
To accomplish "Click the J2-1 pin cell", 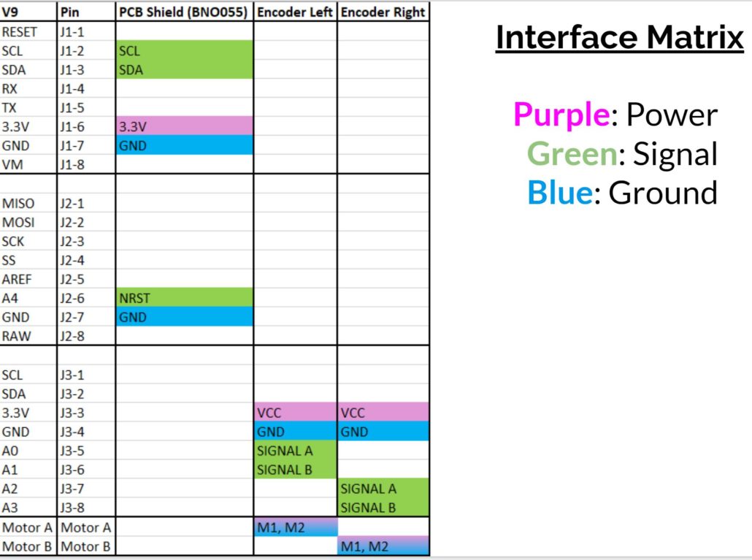I will 85,203.
